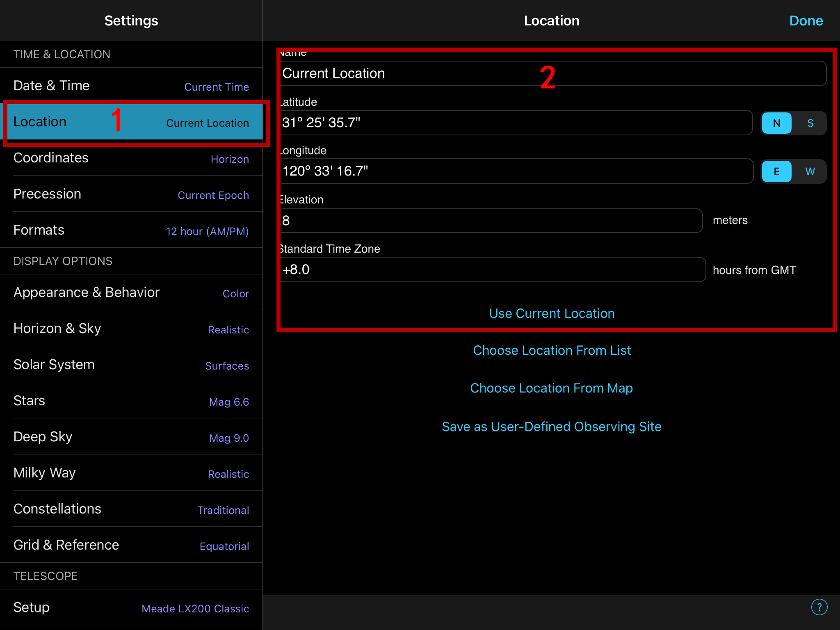
Task: Open Coordinates settings row
Action: click(x=131, y=158)
